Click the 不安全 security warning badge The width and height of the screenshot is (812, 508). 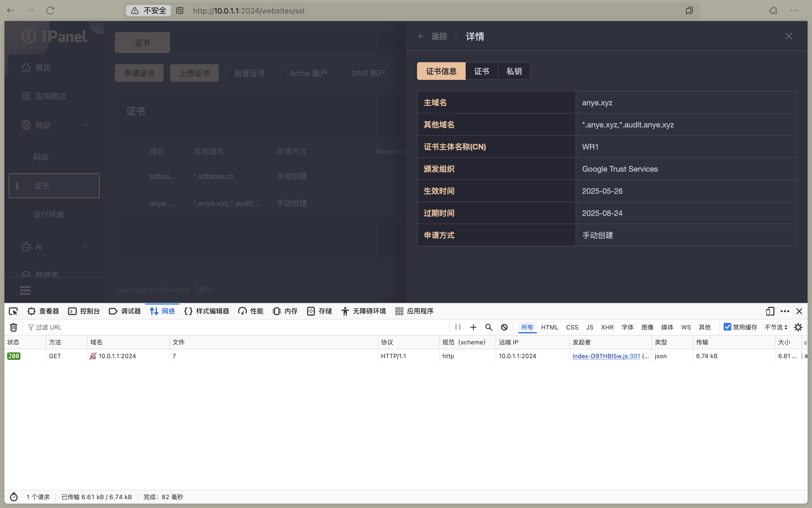point(148,11)
